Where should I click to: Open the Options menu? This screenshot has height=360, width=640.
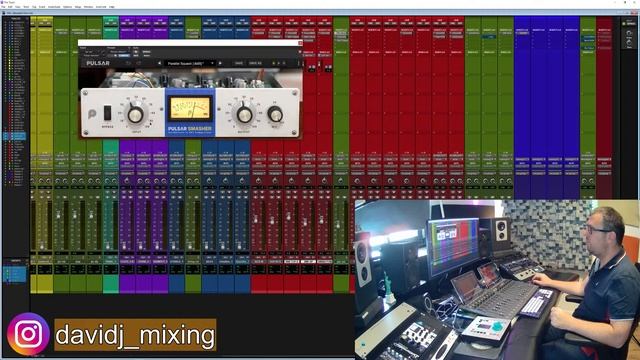pyautogui.click(x=67, y=7)
